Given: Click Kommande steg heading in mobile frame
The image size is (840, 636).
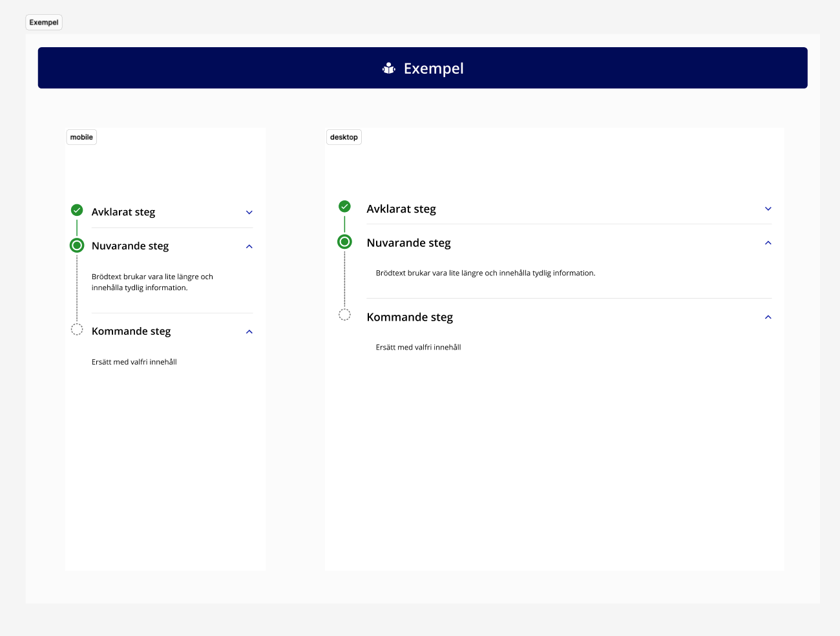Looking at the screenshot, I should coord(131,331).
